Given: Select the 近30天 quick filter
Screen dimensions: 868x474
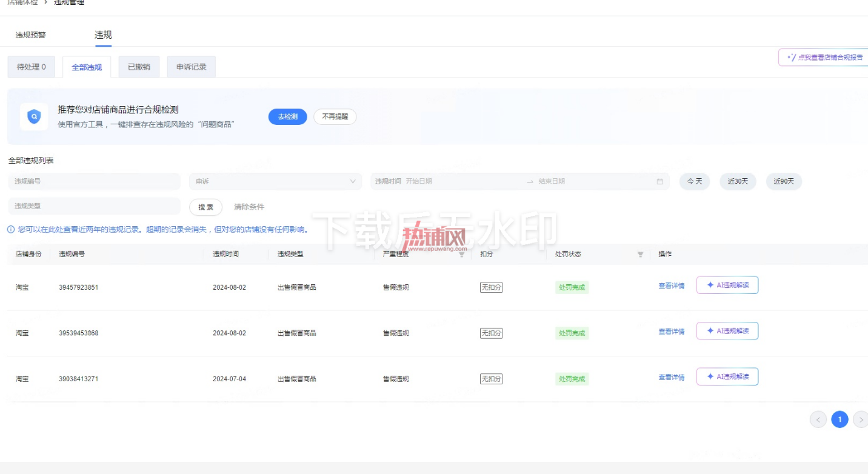Looking at the screenshot, I should (738, 181).
